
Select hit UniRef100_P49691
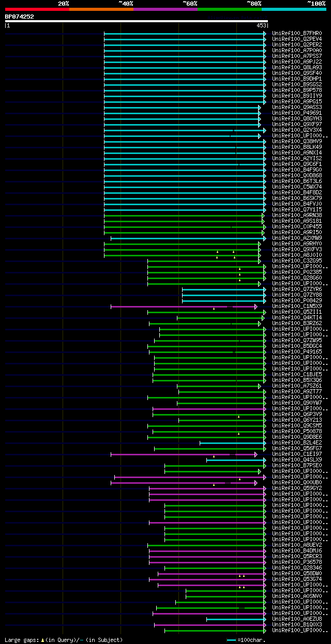click(297, 113)
